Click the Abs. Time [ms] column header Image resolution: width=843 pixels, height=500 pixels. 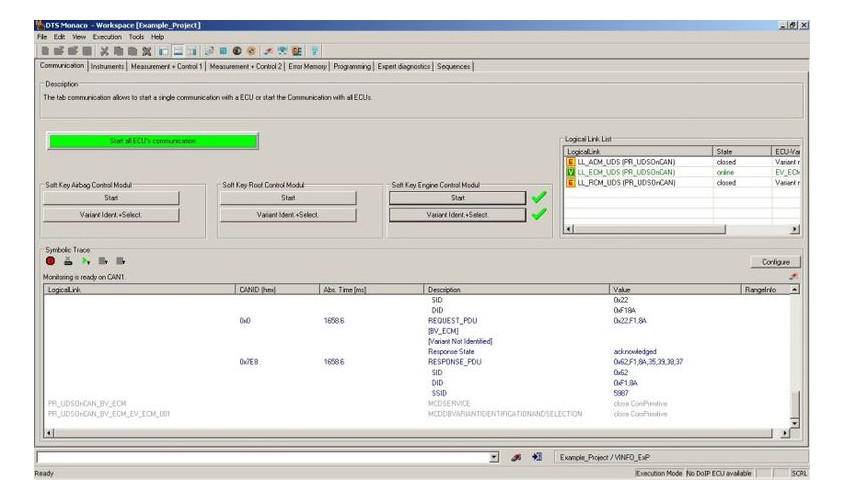(372, 289)
